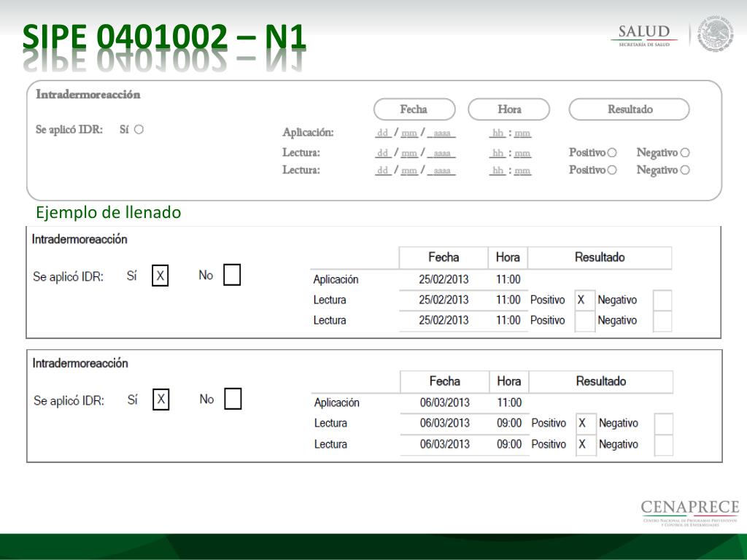This screenshot has height=560, width=747.
Task: Check Negativo box beside empty Positivo in 25/02/2013 example
Action: coord(662,321)
